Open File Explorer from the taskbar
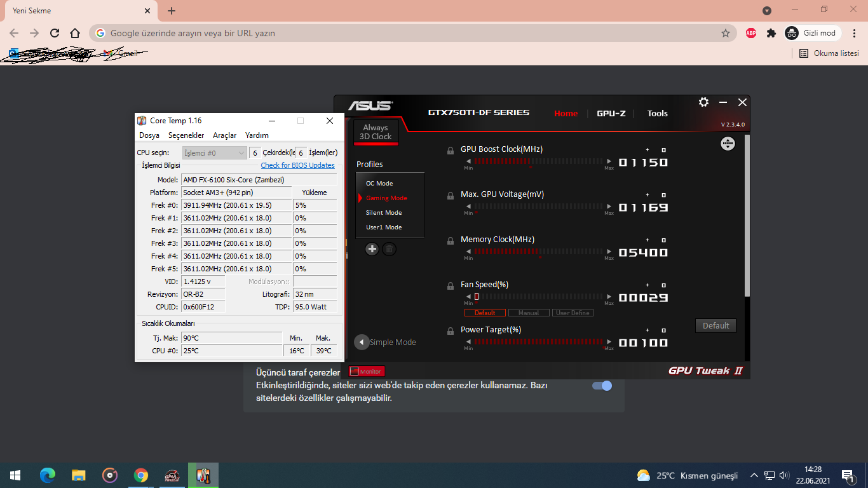This screenshot has height=488, width=868. coord(78,475)
